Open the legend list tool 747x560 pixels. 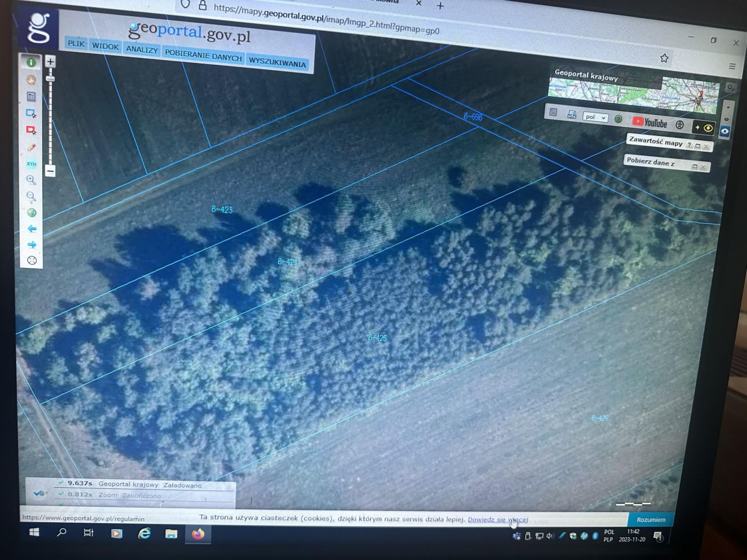tap(31, 96)
